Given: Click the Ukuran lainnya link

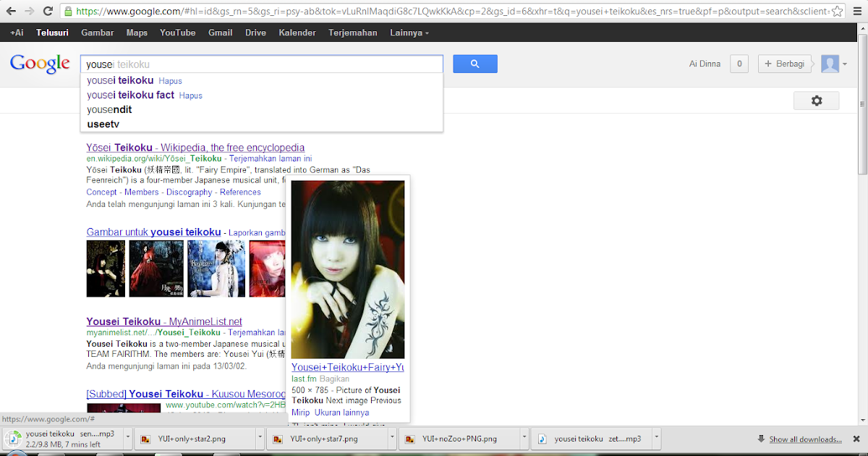Looking at the screenshot, I should pos(342,413).
